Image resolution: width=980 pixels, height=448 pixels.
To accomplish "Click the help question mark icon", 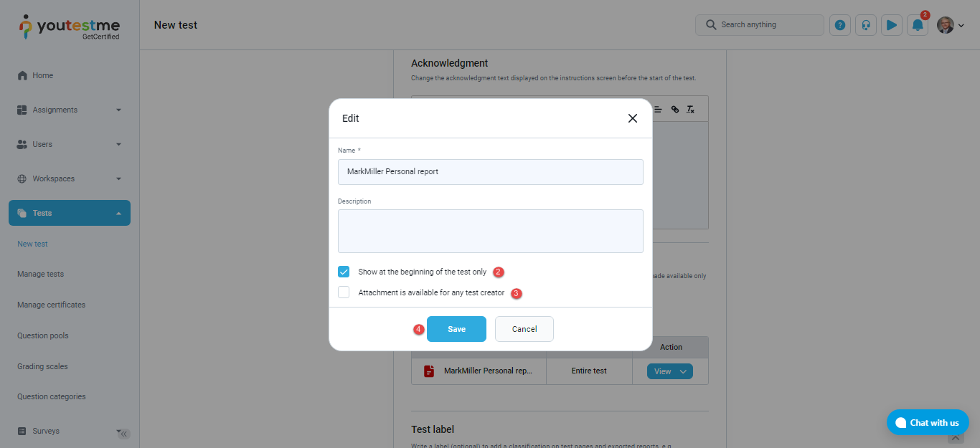I will (840, 25).
